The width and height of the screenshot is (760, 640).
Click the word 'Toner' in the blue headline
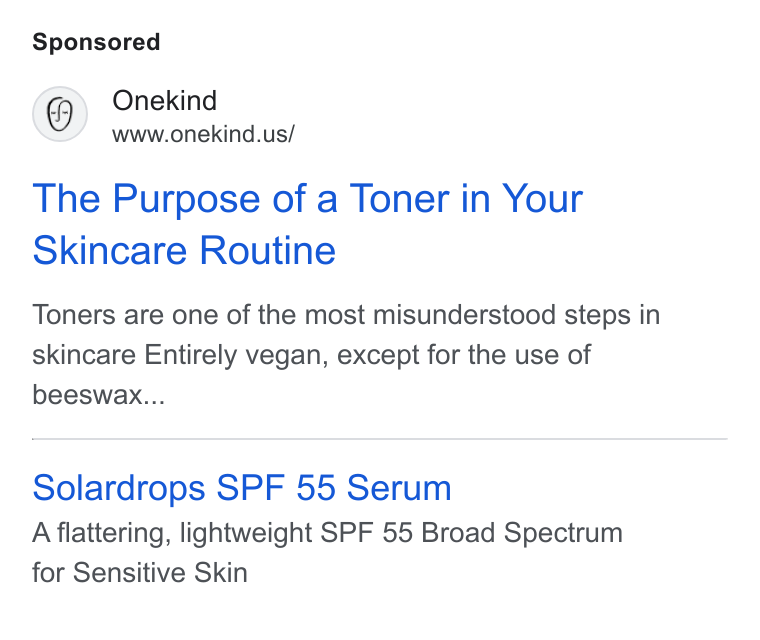[399, 199]
